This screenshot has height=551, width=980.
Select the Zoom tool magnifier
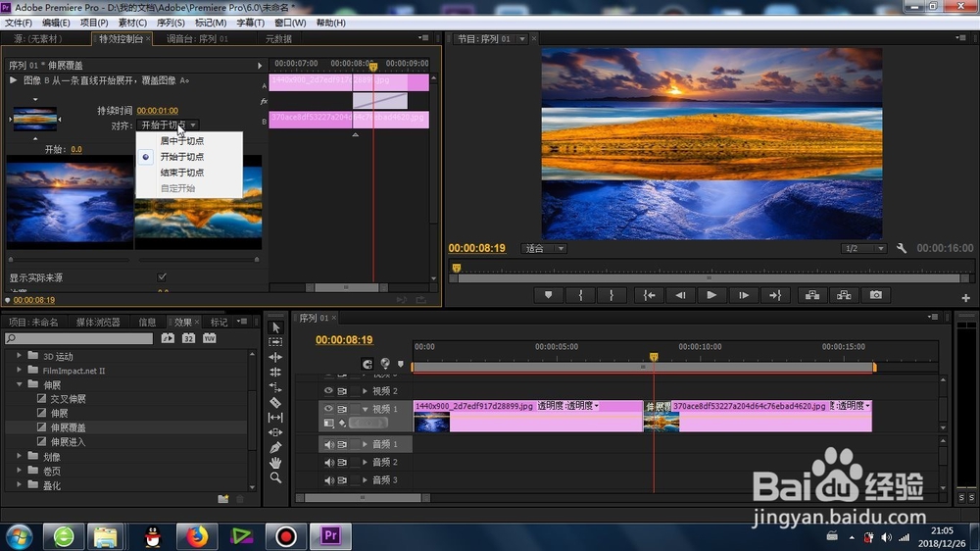pyautogui.click(x=275, y=477)
